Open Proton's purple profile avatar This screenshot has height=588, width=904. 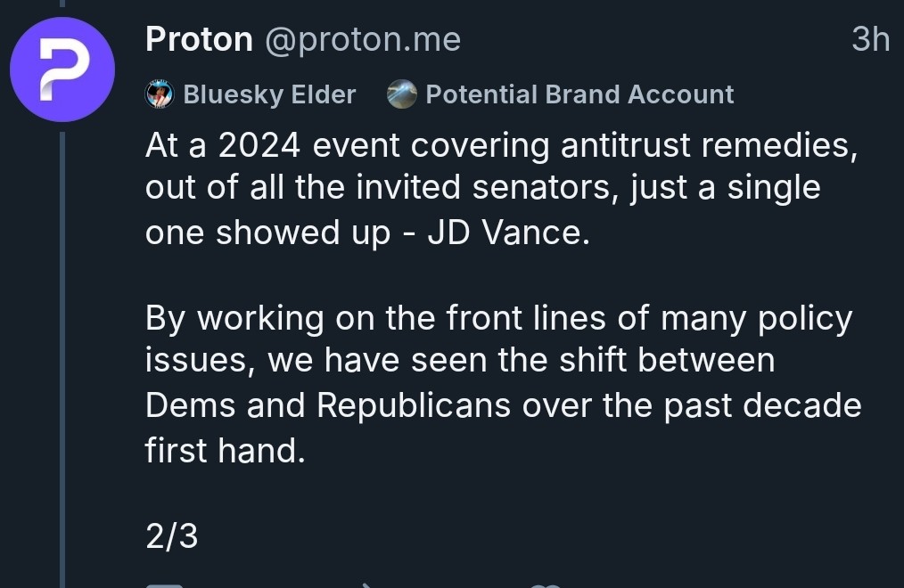coord(62,69)
